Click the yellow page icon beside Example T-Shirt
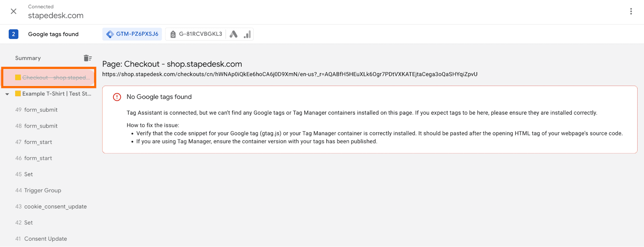 [x=18, y=93]
